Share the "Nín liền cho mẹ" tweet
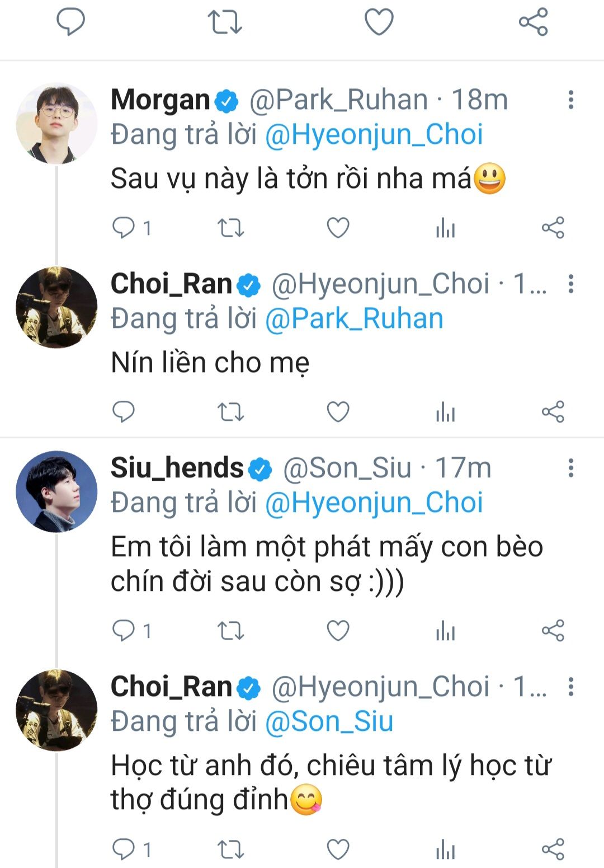The image size is (604, 868). [x=553, y=412]
